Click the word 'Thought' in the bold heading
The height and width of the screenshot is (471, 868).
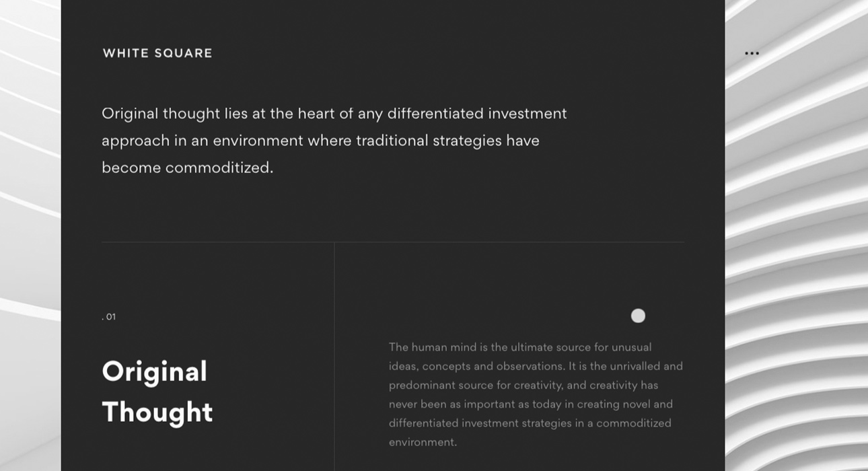pos(157,412)
